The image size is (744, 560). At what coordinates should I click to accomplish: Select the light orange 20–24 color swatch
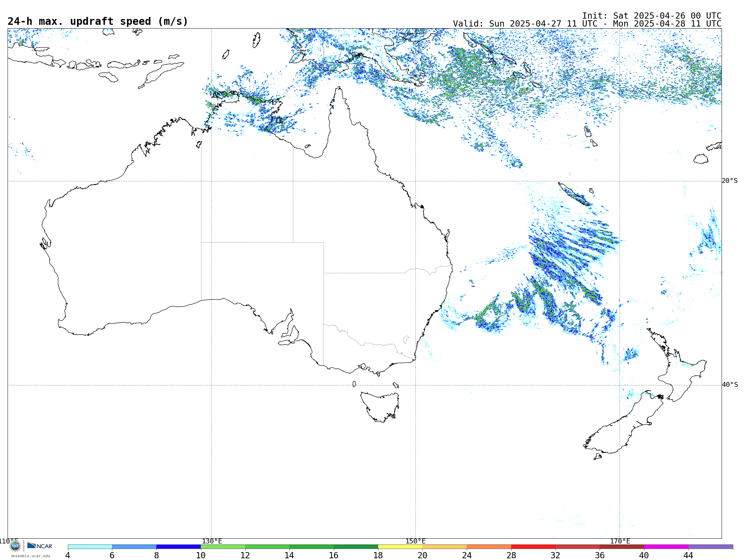[445, 547]
